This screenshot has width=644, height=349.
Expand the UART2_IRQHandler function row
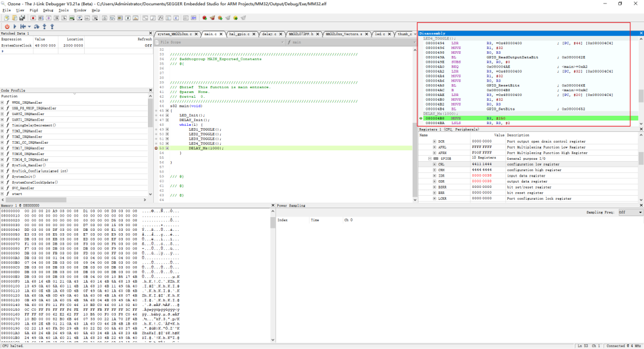pyautogui.click(x=2, y=114)
